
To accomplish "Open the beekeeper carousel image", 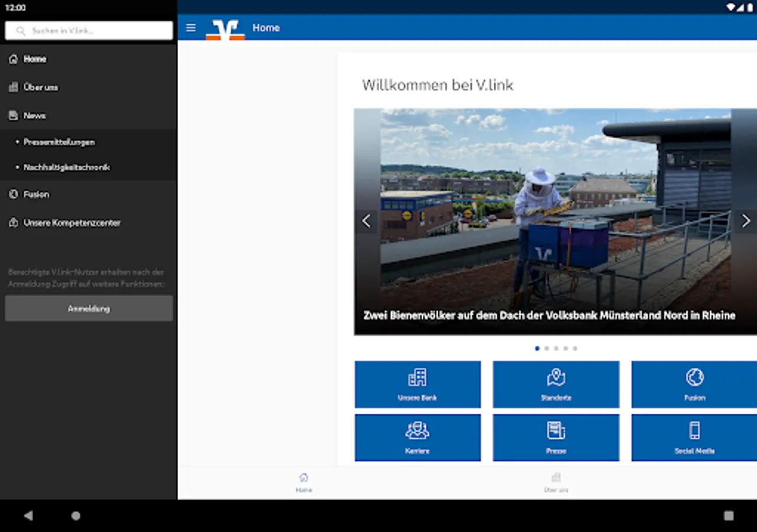I will [555, 222].
